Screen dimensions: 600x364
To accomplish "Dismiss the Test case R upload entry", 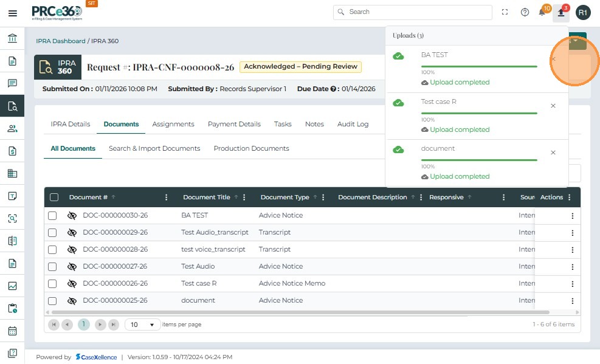I will tap(553, 106).
